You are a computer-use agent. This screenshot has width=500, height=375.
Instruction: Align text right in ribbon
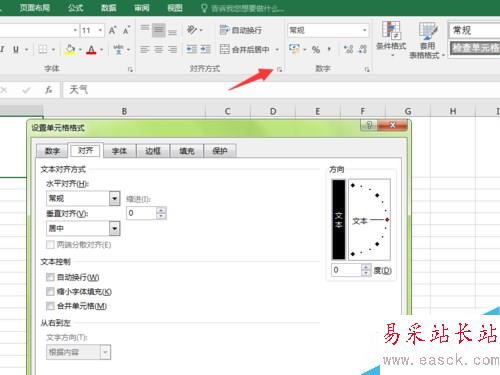click(172, 50)
